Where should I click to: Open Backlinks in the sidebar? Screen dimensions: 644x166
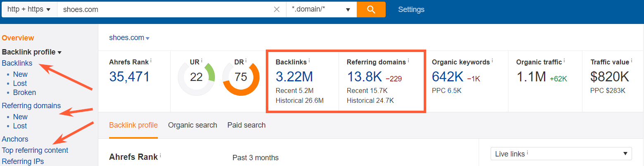(x=17, y=63)
